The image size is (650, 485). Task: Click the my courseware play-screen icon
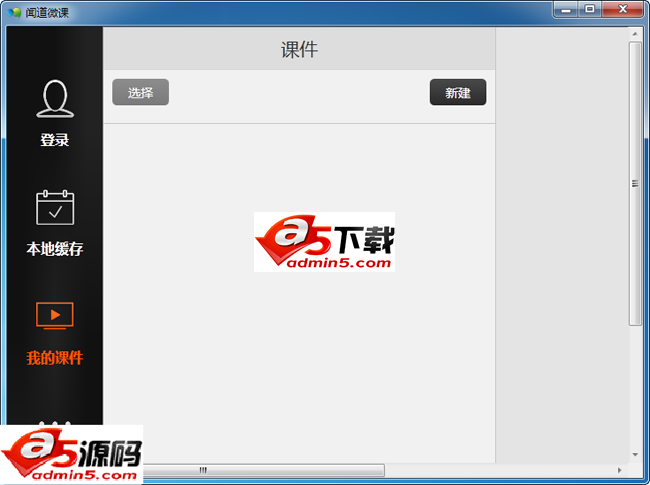coord(55,315)
